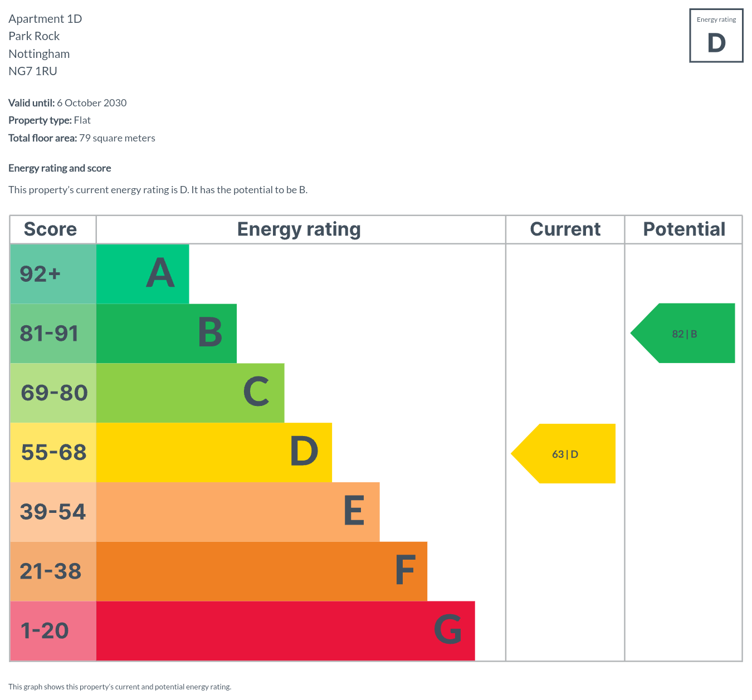Click the 1-20 score range cell

tap(53, 631)
